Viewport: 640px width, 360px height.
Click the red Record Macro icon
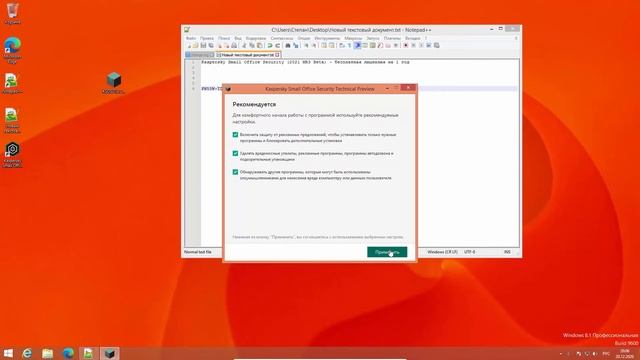pyautogui.click(x=406, y=45)
